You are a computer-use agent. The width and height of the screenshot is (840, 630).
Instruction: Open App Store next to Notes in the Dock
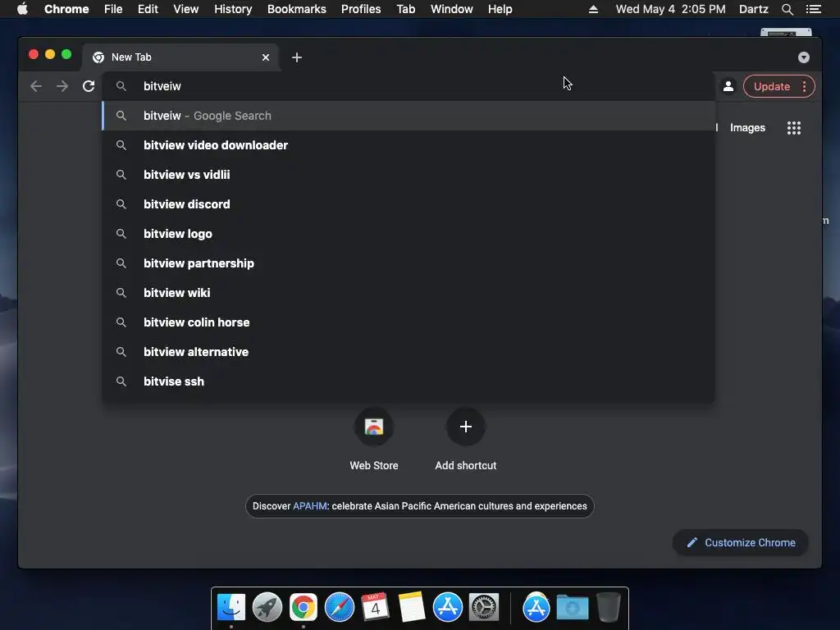447,608
